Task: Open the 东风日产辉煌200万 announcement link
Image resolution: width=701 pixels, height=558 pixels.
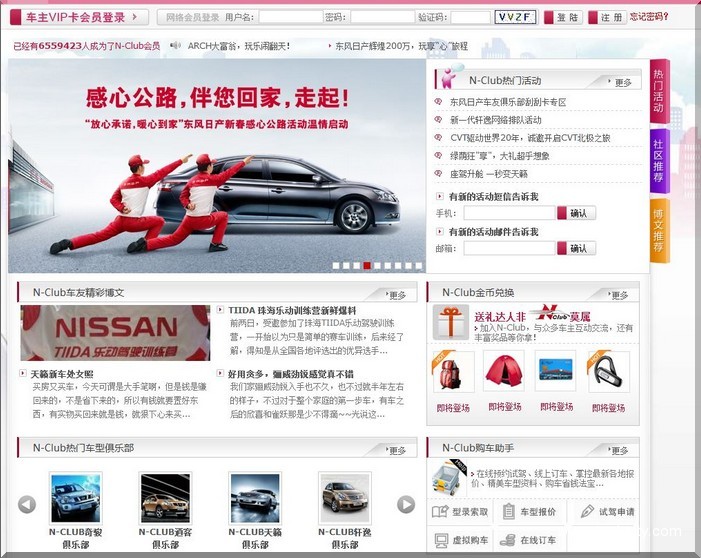Action: click(x=401, y=46)
